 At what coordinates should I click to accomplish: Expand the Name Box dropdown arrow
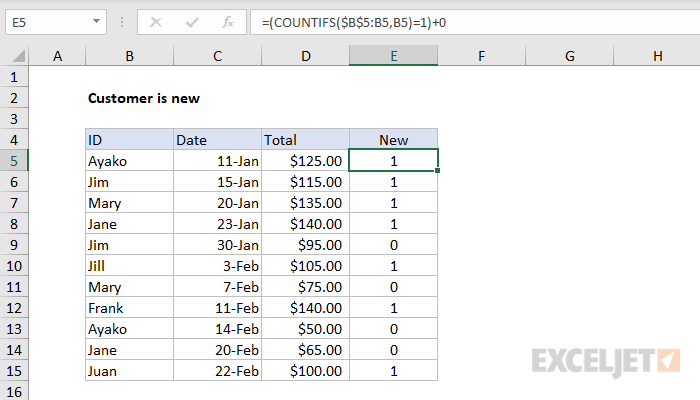click(x=96, y=21)
